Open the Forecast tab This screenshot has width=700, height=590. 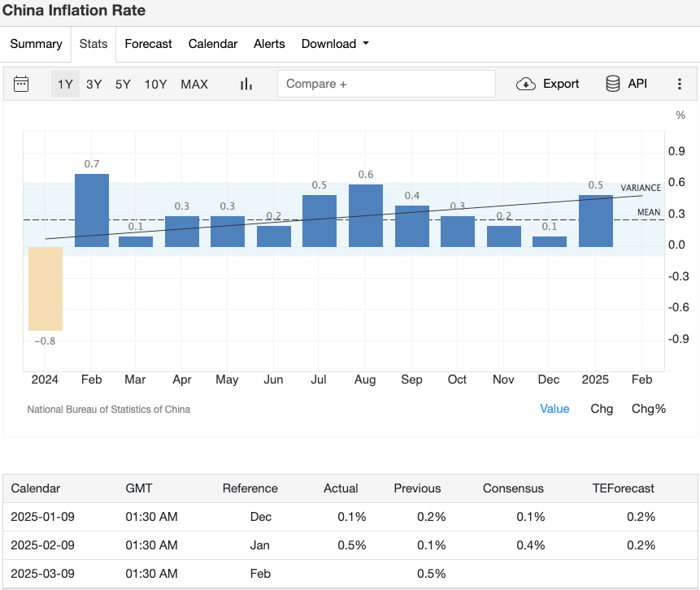[x=148, y=44]
